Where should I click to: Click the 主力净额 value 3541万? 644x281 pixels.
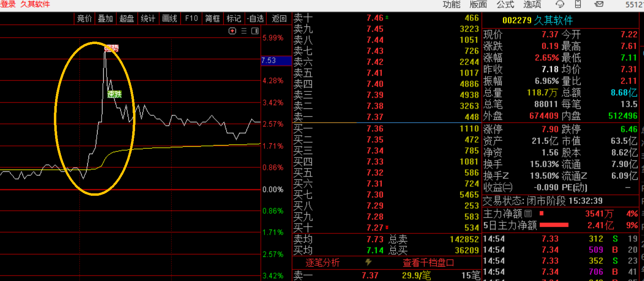tap(599, 214)
